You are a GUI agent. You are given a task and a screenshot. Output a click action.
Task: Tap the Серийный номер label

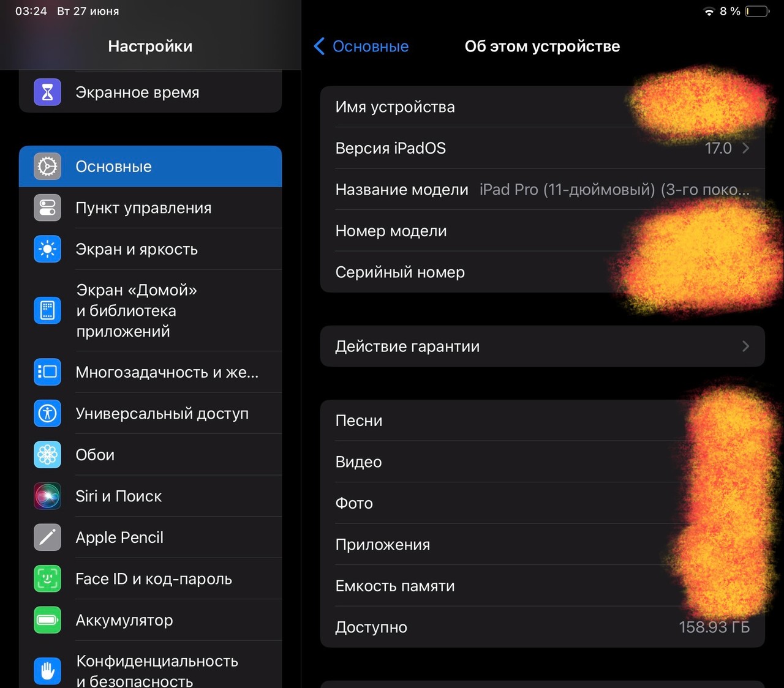pyautogui.click(x=400, y=272)
